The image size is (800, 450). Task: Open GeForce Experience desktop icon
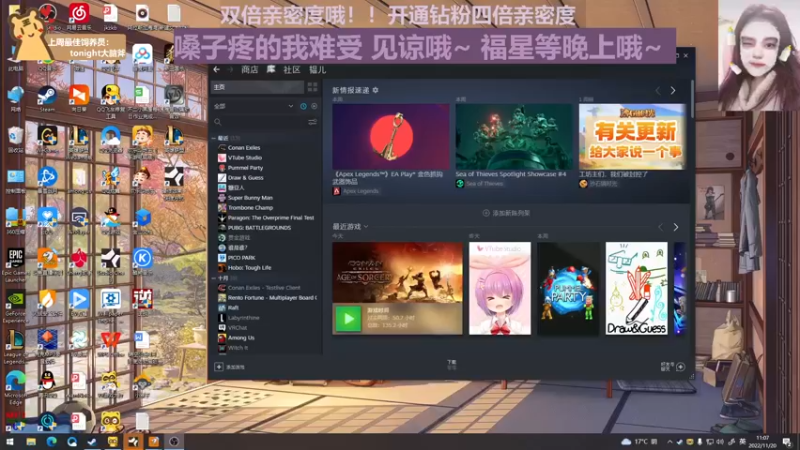click(15, 307)
